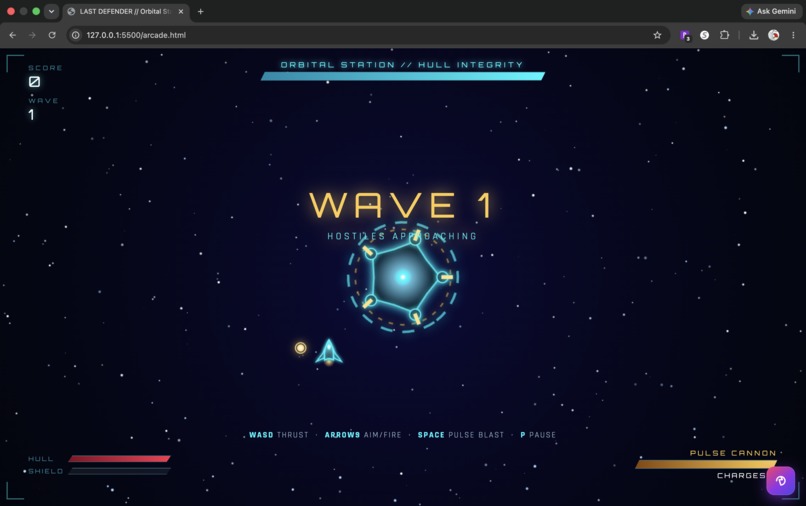Open the Extensions puzzle menu

pos(724,35)
